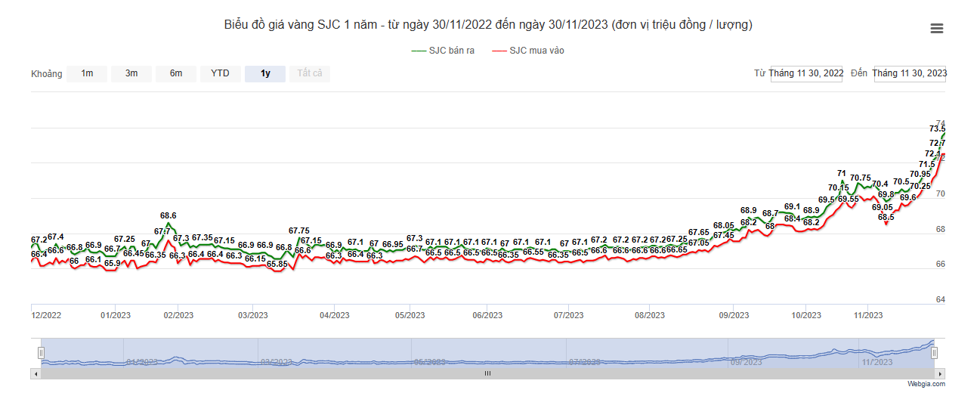Click the 64 y-axis label
This screenshot has height=393, width=980.
941,299
